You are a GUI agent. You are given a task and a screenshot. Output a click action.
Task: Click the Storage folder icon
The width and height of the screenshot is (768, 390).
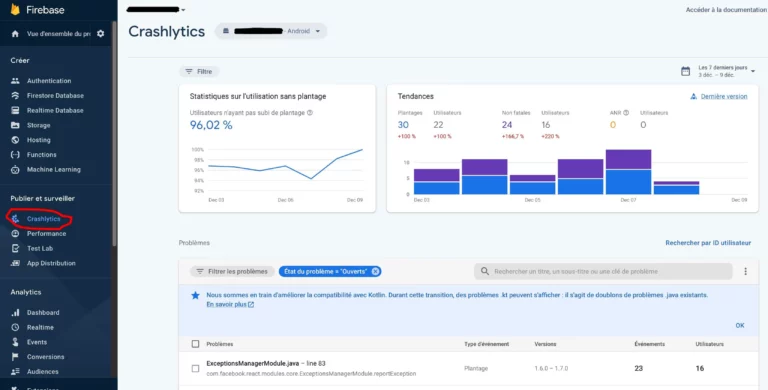[15, 125]
